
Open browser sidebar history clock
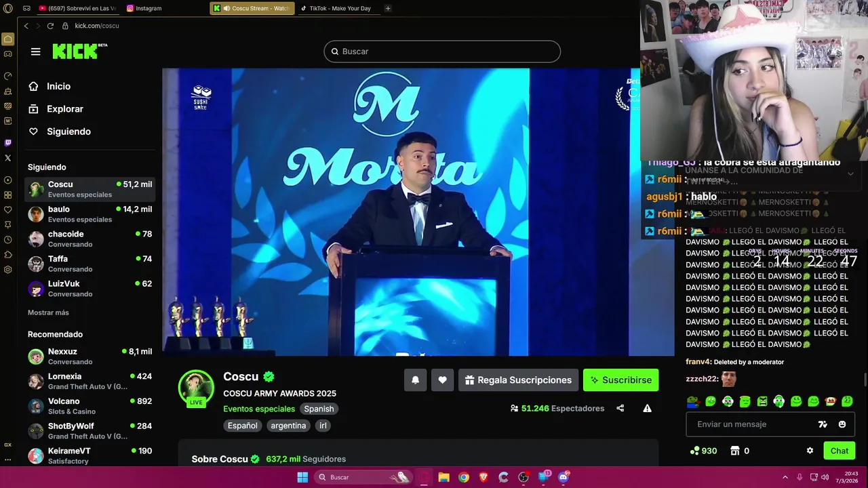pos(7,240)
